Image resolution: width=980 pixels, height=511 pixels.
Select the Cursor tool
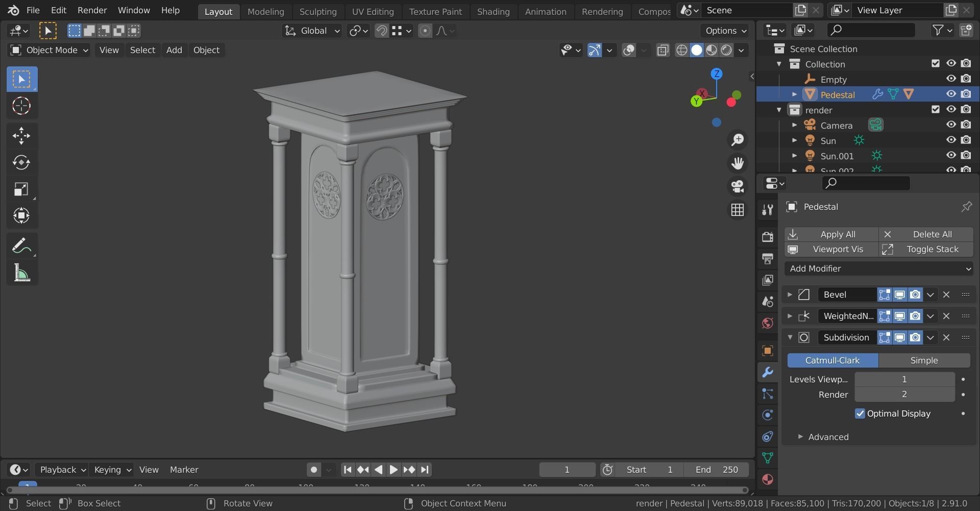[x=21, y=106]
